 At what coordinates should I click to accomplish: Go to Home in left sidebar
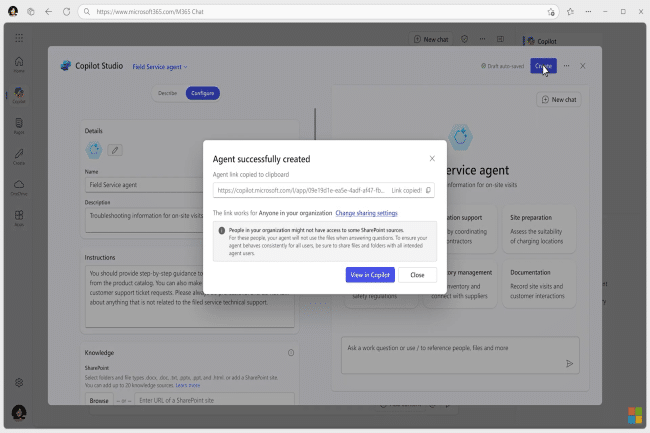coord(19,64)
